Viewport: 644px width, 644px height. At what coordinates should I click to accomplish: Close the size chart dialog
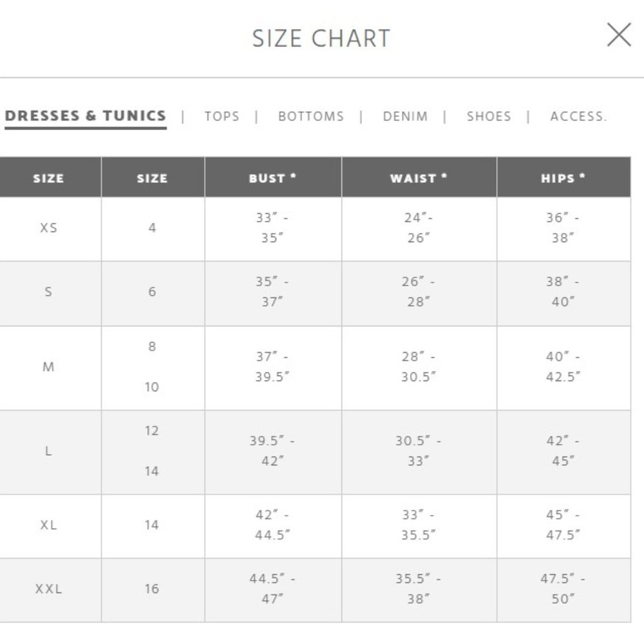pos(618,35)
